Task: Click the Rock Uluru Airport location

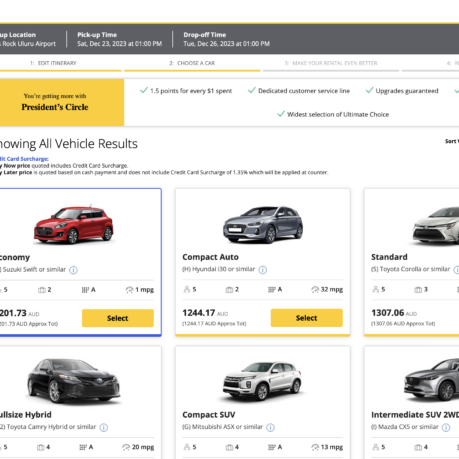Action: click(x=28, y=44)
